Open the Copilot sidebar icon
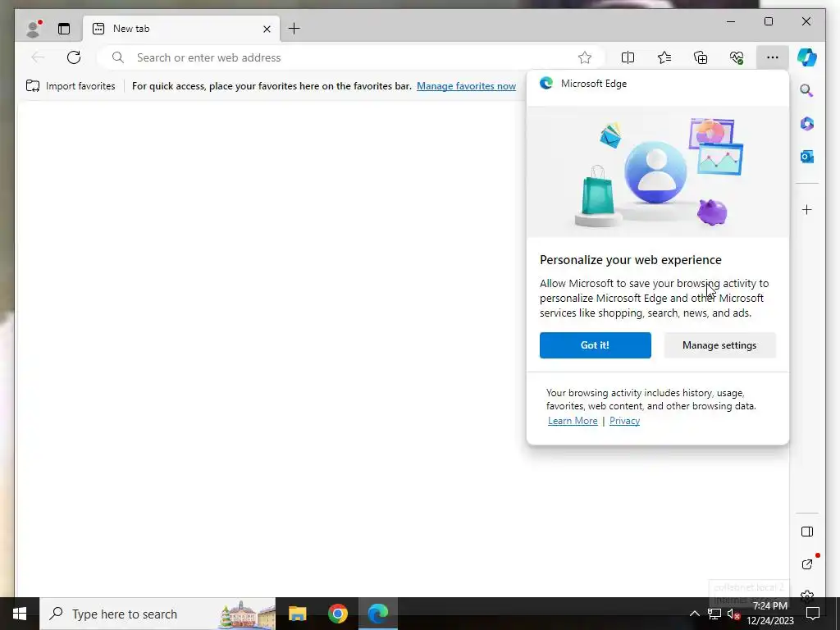The height and width of the screenshot is (630, 840). pyautogui.click(x=807, y=57)
